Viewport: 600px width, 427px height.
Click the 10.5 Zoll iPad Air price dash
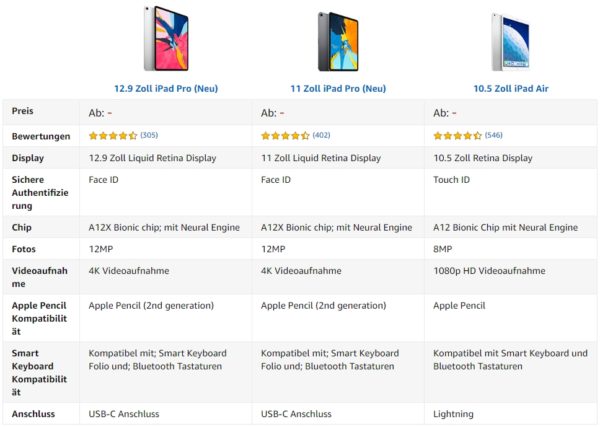(454, 112)
